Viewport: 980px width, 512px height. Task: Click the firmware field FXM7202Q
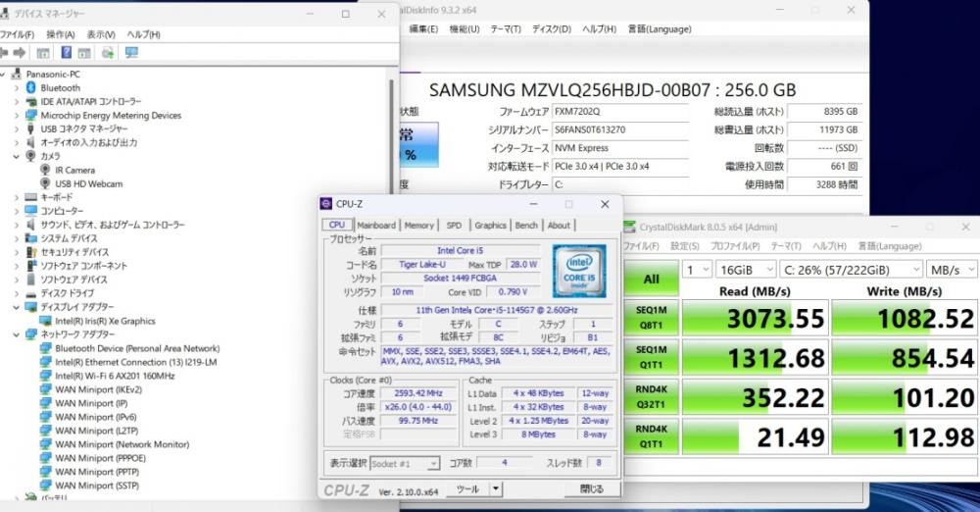click(620, 112)
